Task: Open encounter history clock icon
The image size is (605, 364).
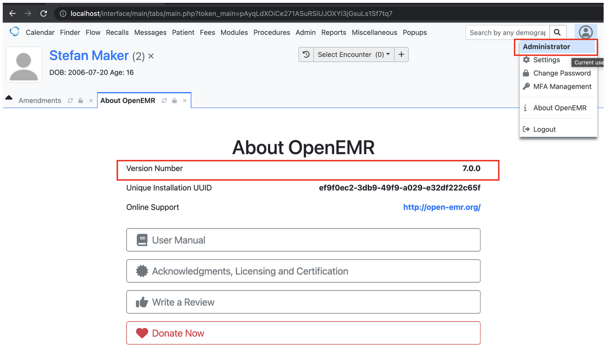Action: (306, 54)
